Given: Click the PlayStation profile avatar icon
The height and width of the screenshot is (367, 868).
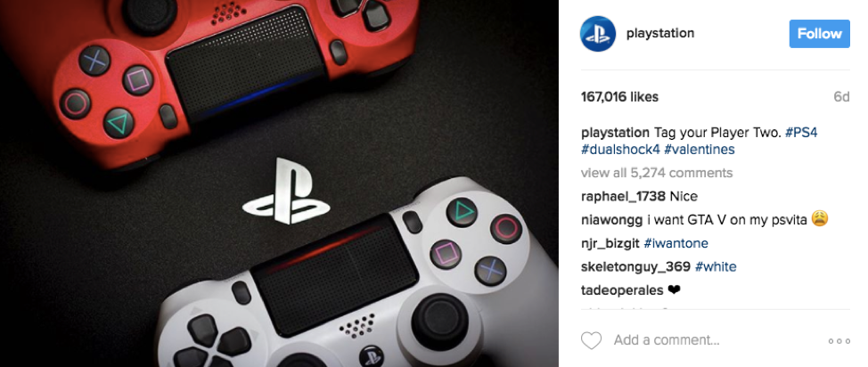Looking at the screenshot, I should point(598,34).
